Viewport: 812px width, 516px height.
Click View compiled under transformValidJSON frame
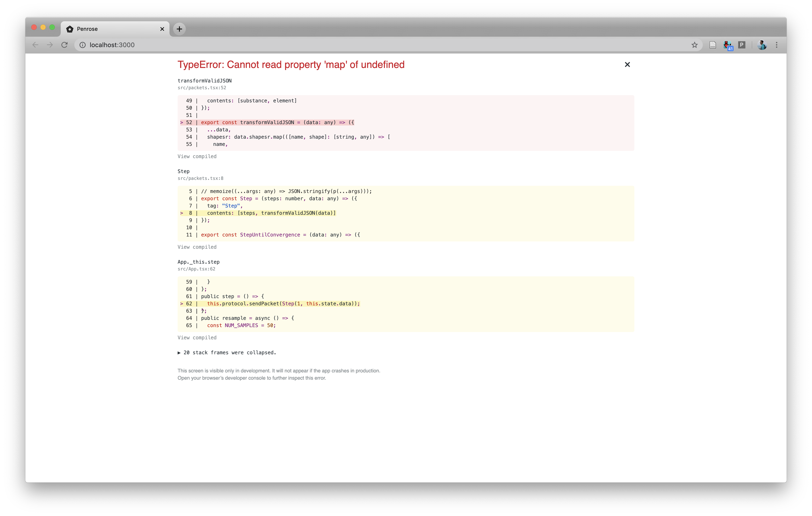pyautogui.click(x=197, y=156)
